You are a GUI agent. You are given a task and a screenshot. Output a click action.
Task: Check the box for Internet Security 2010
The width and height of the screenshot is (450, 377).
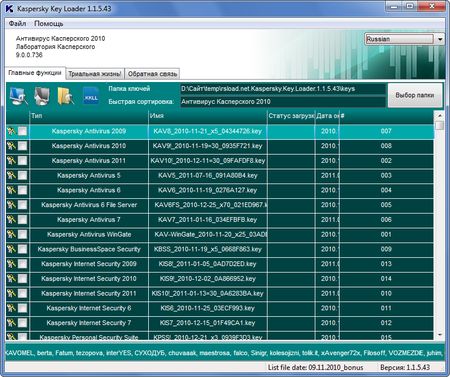pos(22,279)
